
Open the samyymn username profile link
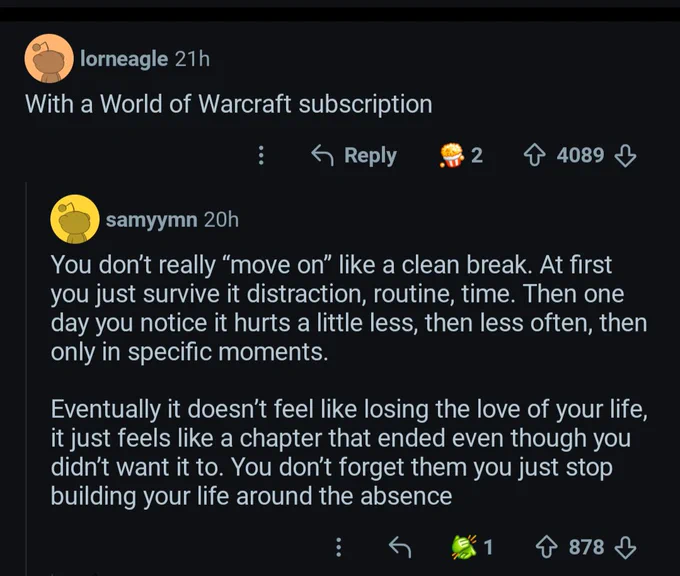(x=152, y=219)
